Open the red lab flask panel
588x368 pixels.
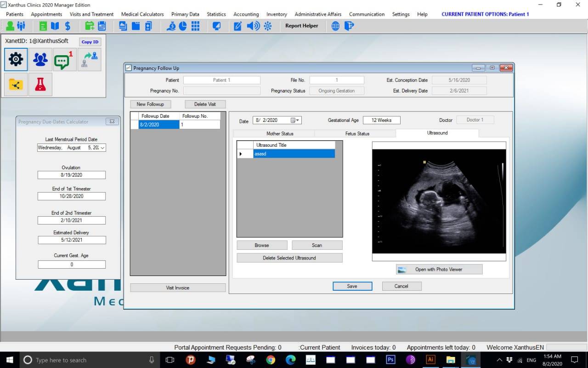tap(40, 84)
